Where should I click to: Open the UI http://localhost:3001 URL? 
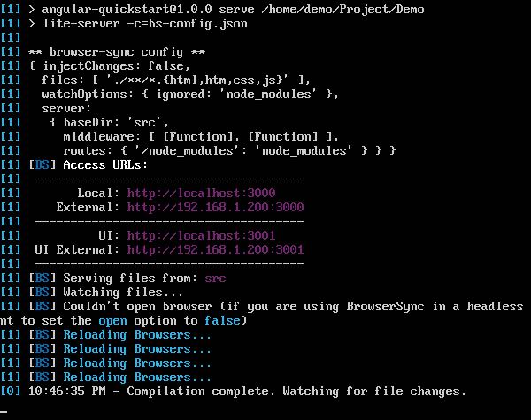tap(201, 235)
